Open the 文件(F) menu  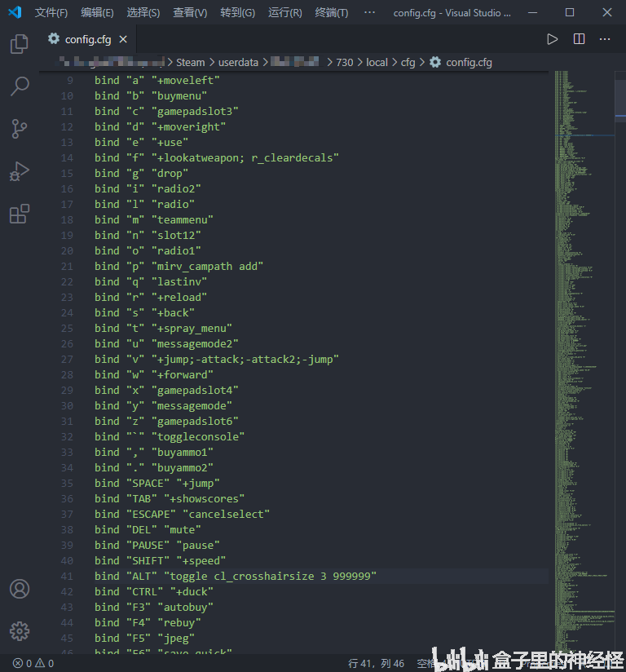coord(51,13)
